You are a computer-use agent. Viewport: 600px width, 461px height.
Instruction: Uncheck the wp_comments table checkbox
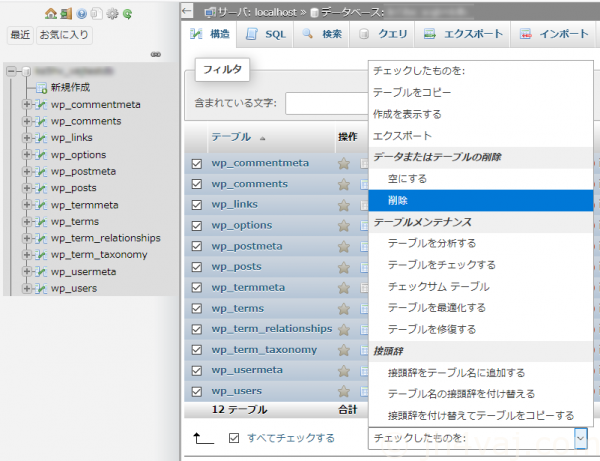(197, 185)
